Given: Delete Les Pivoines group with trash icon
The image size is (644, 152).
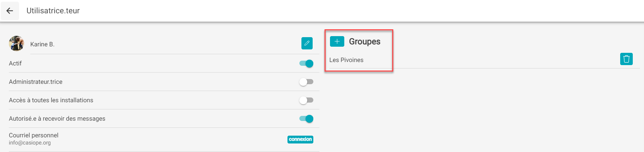Looking at the screenshot, I should [x=626, y=59].
